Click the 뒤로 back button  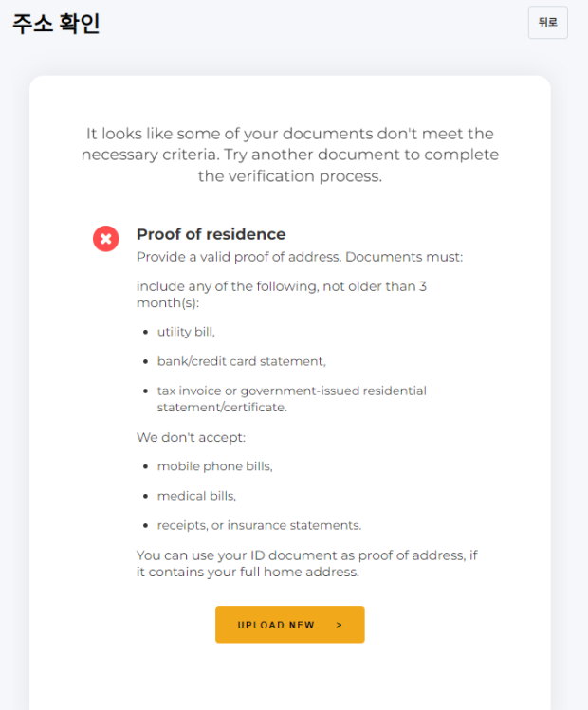[x=547, y=22]
